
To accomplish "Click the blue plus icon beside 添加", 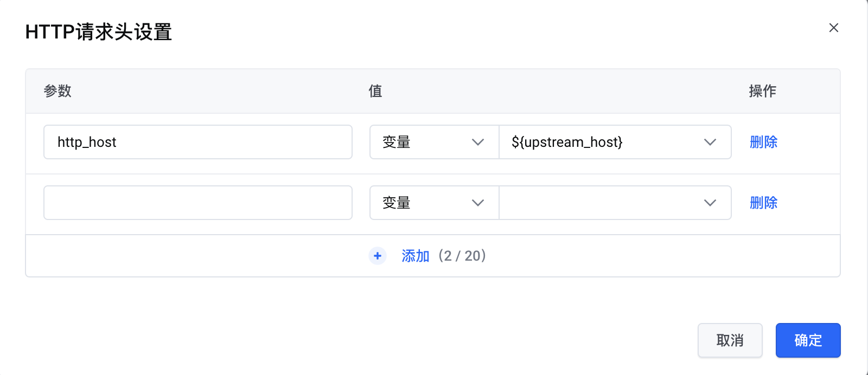I will point(378,256).
